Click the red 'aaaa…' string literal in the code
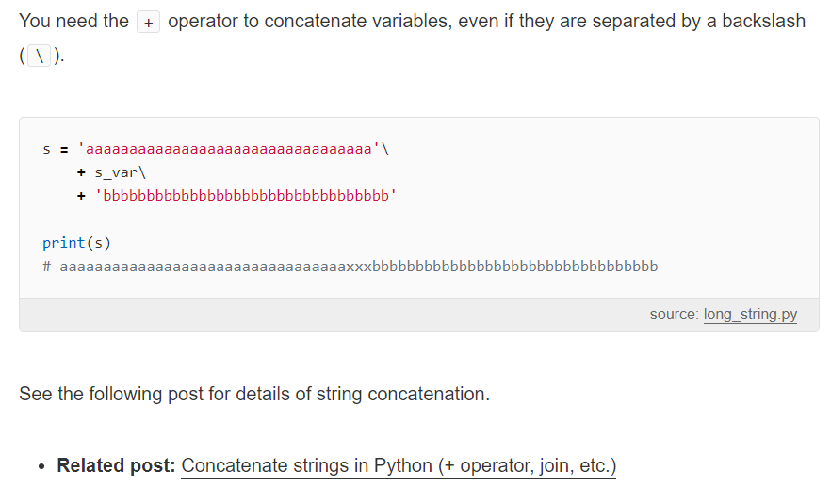The image size is (831, 504). (228, 149)
